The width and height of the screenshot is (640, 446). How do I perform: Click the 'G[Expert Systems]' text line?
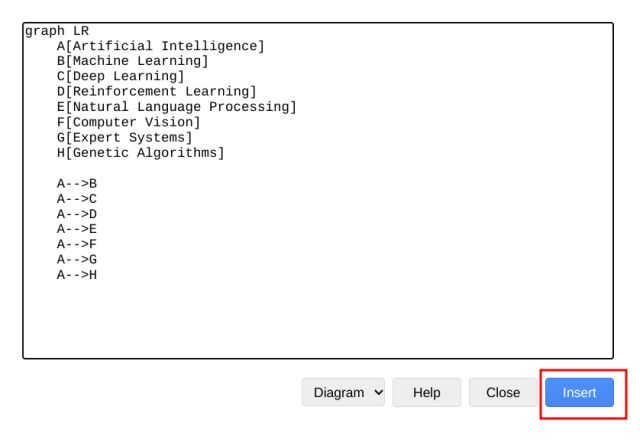click(x=124, y=137)
